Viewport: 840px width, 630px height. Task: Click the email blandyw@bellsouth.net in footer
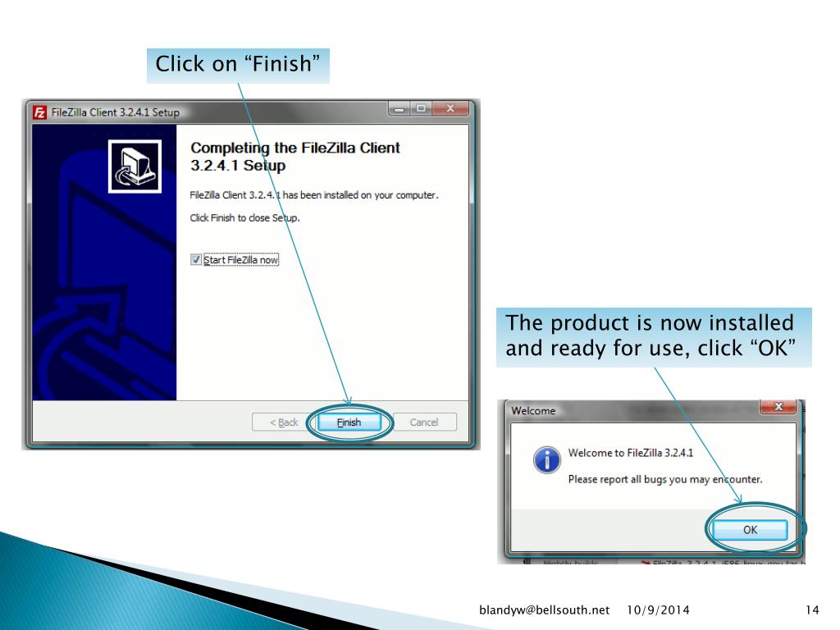tap(545, 610)
